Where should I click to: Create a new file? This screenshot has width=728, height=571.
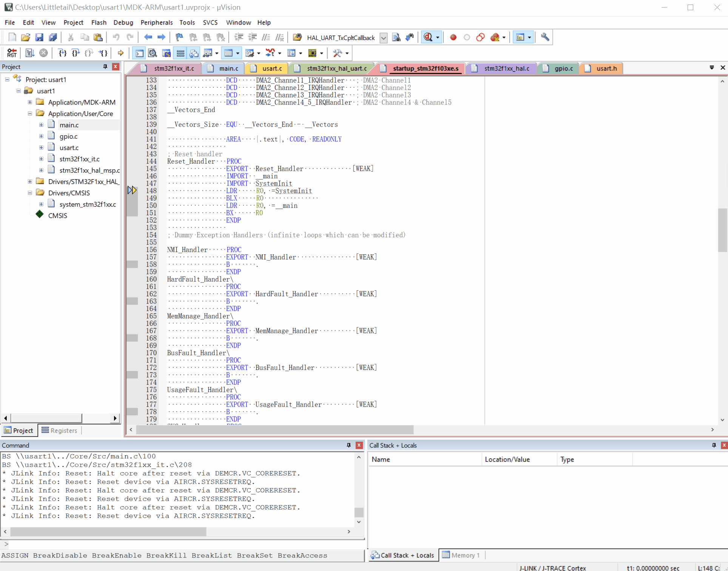click(x=12, y=37)
